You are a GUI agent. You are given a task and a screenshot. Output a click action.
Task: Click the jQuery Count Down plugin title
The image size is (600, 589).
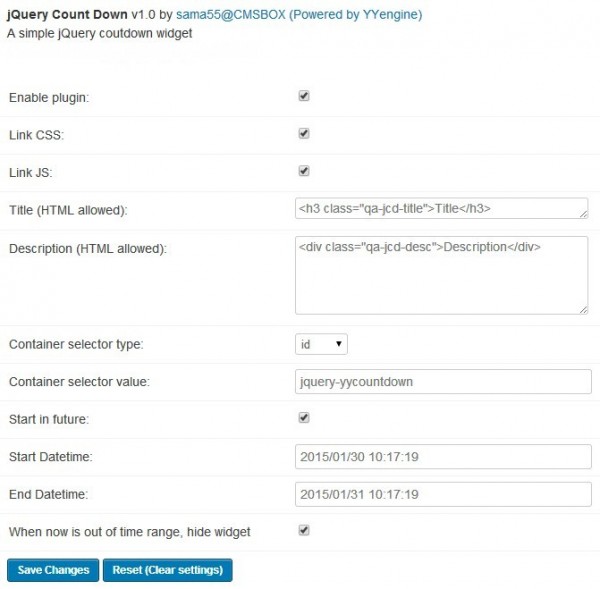66,15
